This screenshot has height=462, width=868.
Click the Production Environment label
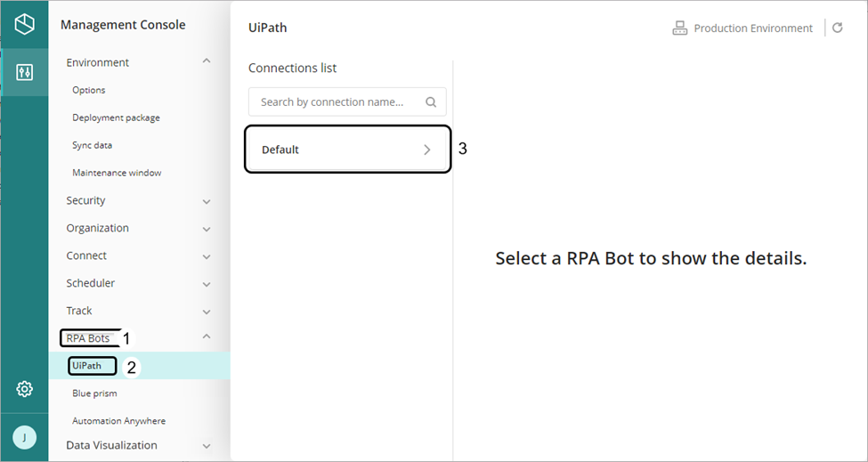[x=753, y=28]
